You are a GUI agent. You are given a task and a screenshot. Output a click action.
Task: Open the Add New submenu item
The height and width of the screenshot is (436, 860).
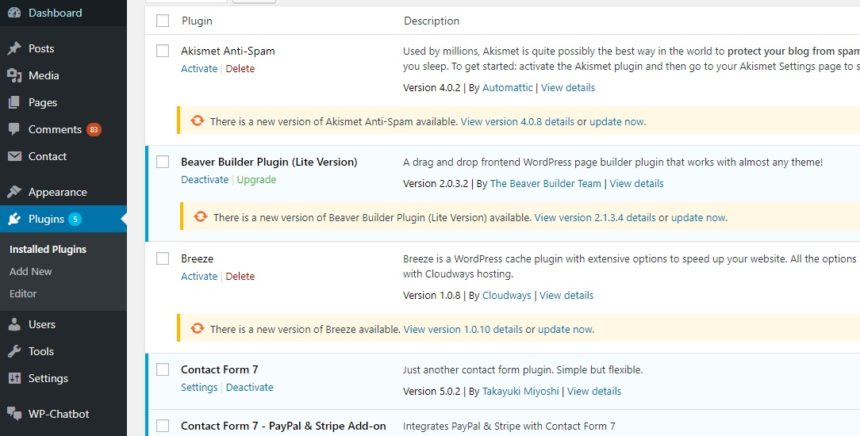tap(31, 271)
